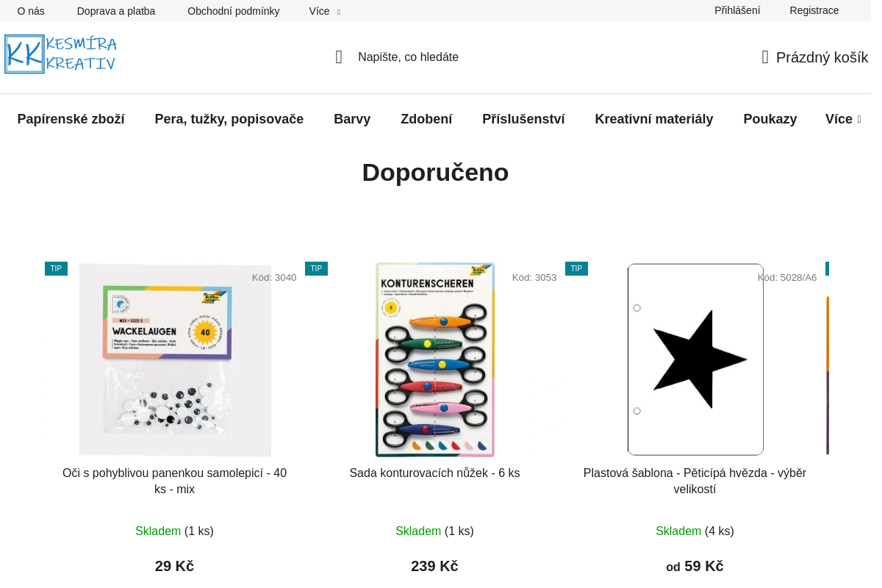Image resolution: width=882 pixels, height=588 pixels.
Task: Click TIP badge on wiggle eyes product
Action: click(x=56, y=269)
